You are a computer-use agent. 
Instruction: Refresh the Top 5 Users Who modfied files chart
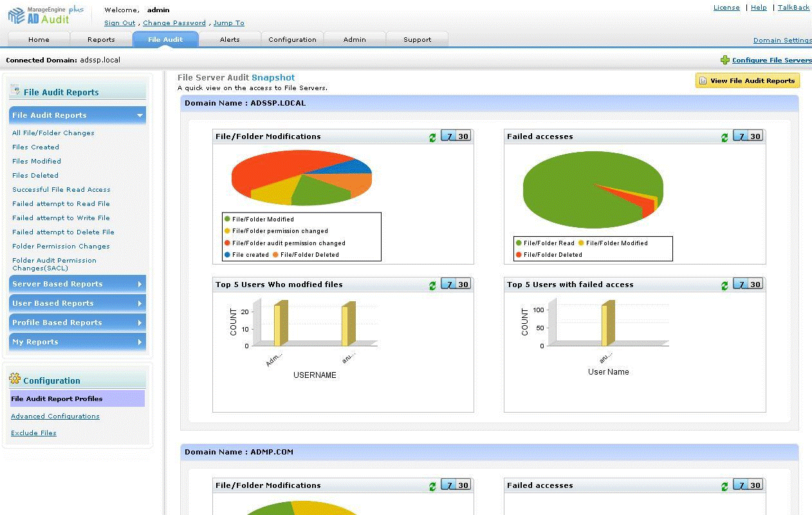432,285
